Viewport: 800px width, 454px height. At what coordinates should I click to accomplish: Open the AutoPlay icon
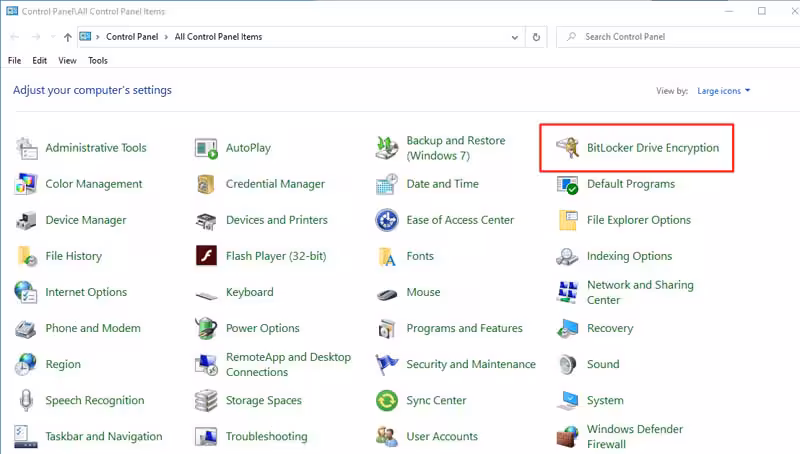[x=206, y=148]
